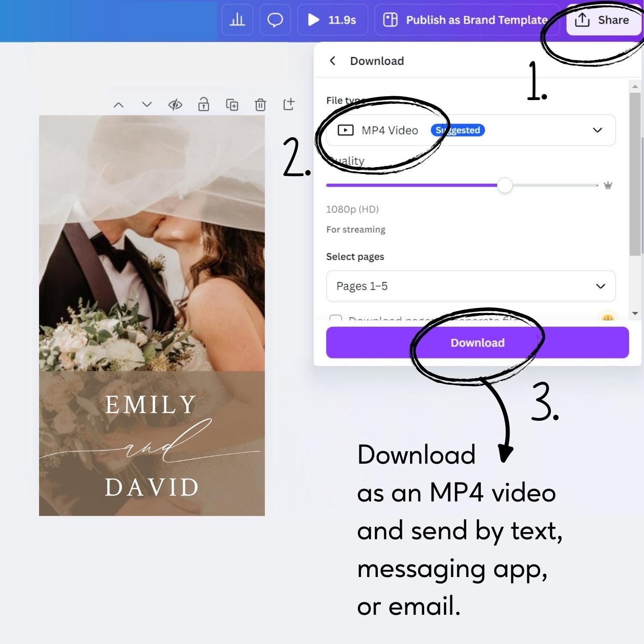Move page up with up chevron
The height and width of the screenshot is (644, 644).
[x=118, y=105]
